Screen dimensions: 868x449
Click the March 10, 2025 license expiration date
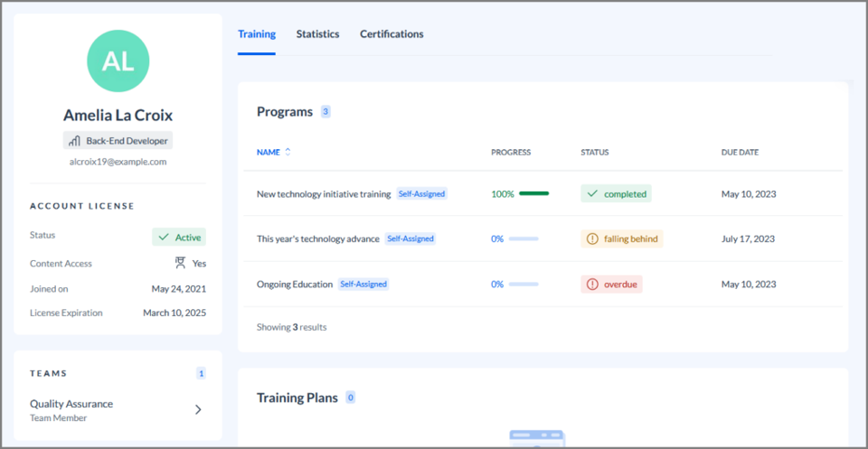(x=175, y=313)
